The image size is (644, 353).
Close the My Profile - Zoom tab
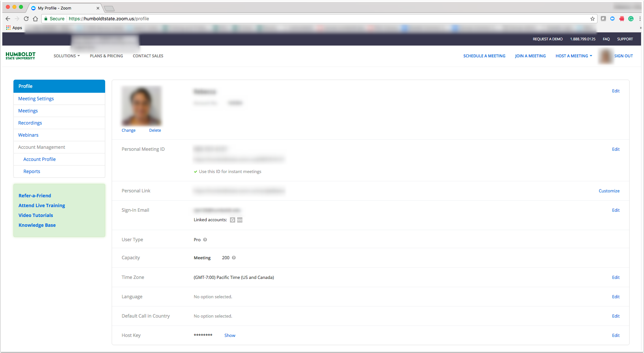click(98, 8)
